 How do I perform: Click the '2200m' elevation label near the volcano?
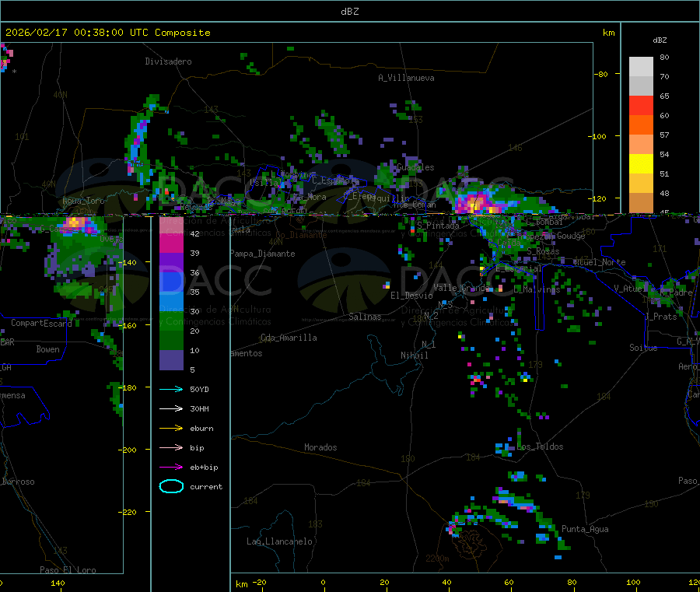pyautogui.click(x=437, y=559)
